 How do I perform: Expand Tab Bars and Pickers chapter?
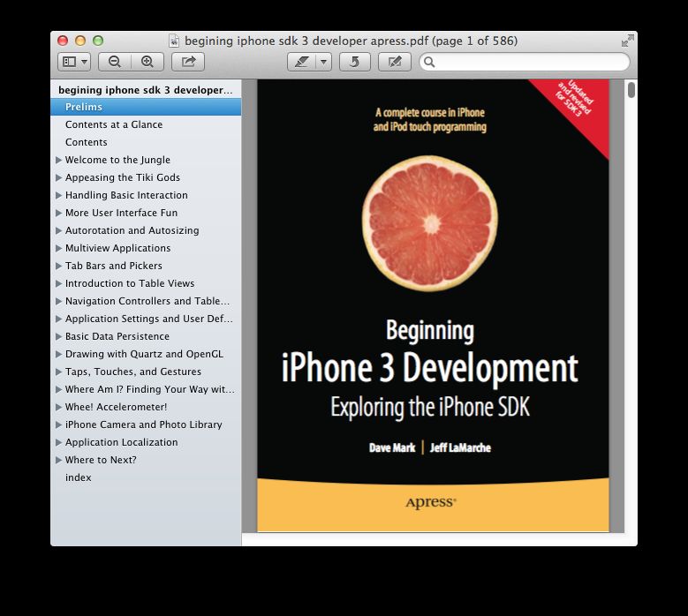(58, 266)
